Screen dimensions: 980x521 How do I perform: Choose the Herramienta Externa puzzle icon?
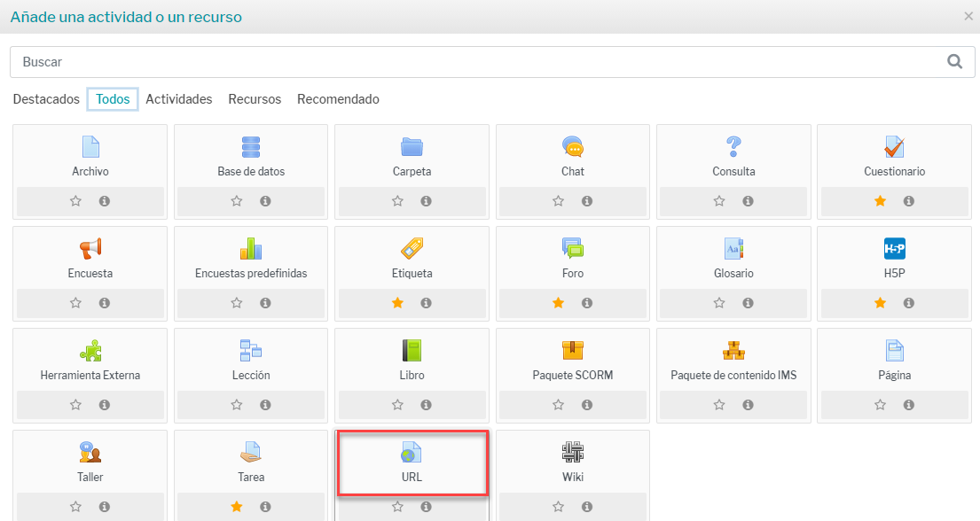point(90,351)
